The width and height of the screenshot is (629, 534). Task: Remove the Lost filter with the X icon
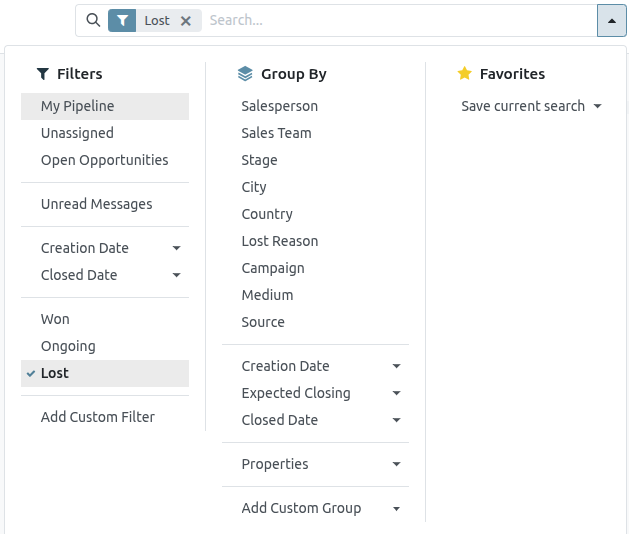[185, 20]
